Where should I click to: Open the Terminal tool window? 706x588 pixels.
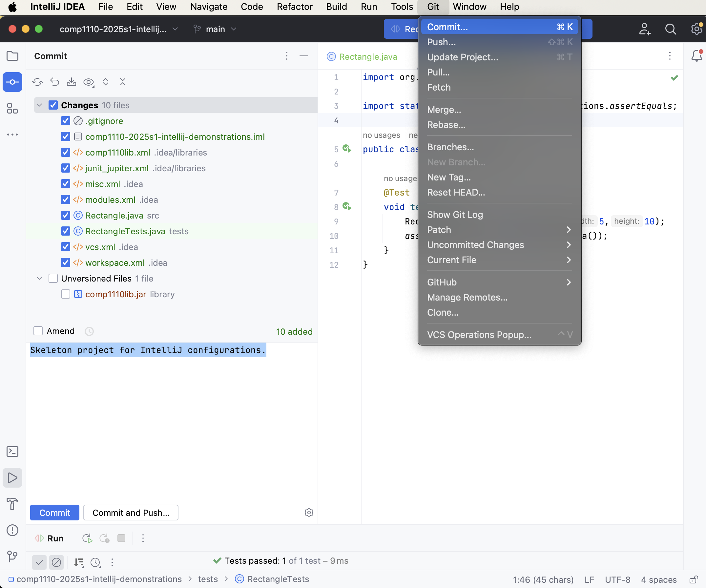[12, 451]
